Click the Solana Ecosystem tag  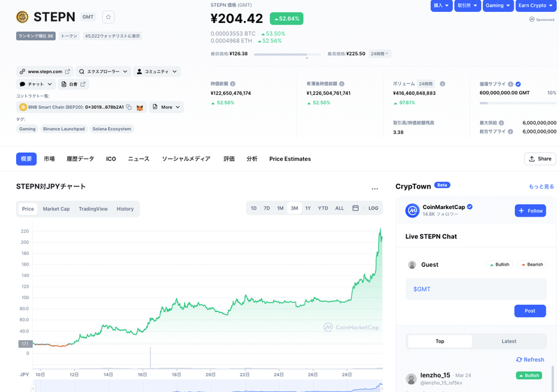point(112,129)
